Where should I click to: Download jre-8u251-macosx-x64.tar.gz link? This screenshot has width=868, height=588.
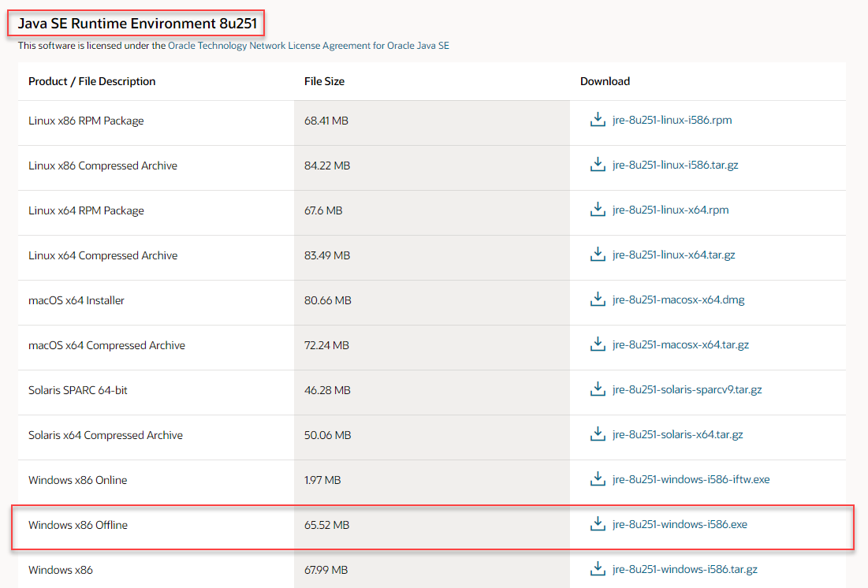click(x=680, y=344)
